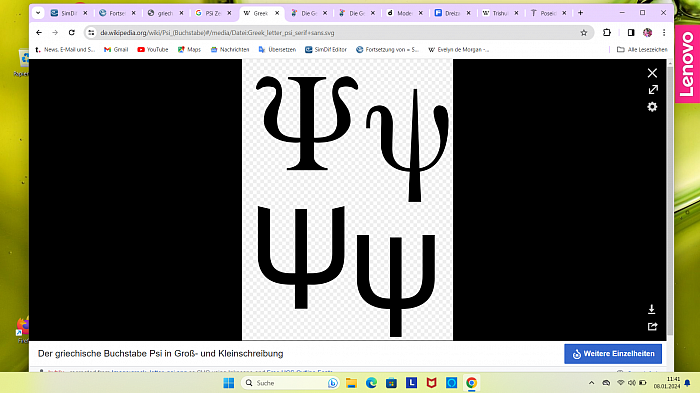Open the Alle Lesezeichen folder
Viewport: 700px width, 393px height.
[x=642, y=50]
